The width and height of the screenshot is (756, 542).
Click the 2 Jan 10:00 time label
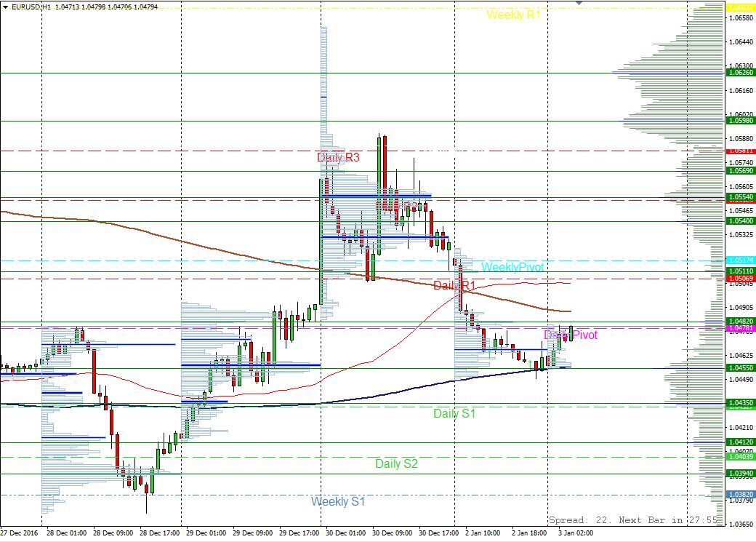coord(483,533)
